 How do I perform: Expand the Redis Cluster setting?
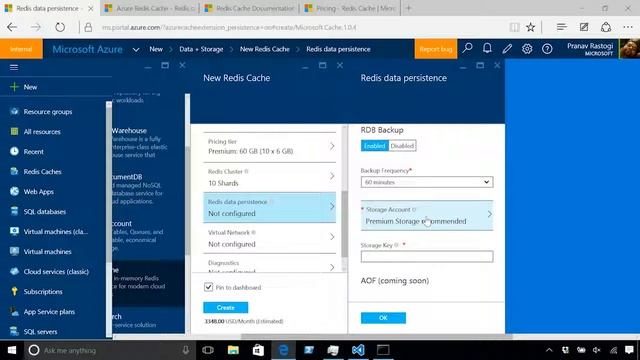pos(269,177)
